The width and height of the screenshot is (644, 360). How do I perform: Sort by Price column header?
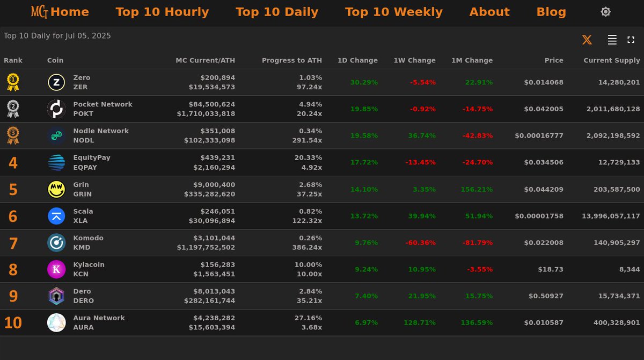coord(554,60)
